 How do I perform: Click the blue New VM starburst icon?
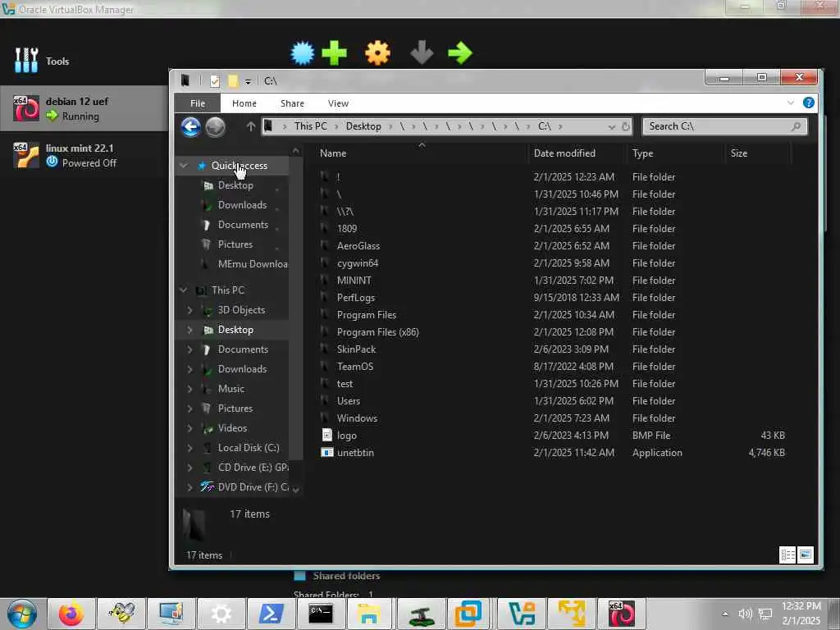(x=303, y=53)
